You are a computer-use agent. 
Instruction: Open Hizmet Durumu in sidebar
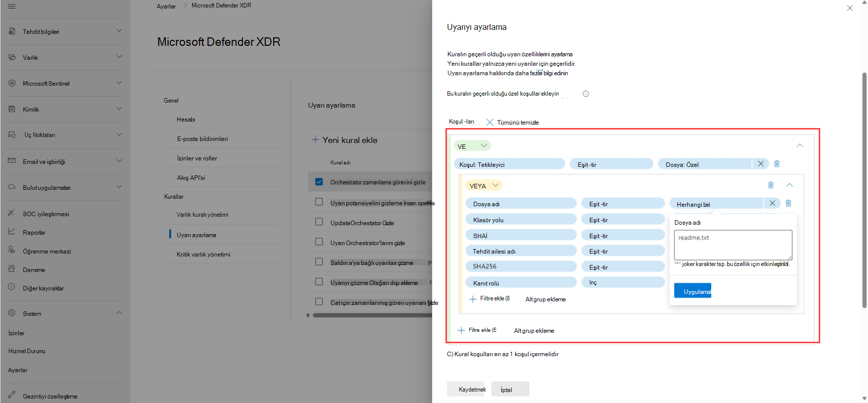click(x=27, y=351)
